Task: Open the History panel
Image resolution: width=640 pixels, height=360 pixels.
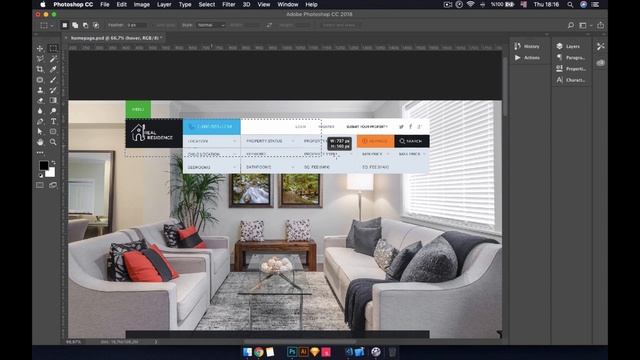Action: point(527,47)
